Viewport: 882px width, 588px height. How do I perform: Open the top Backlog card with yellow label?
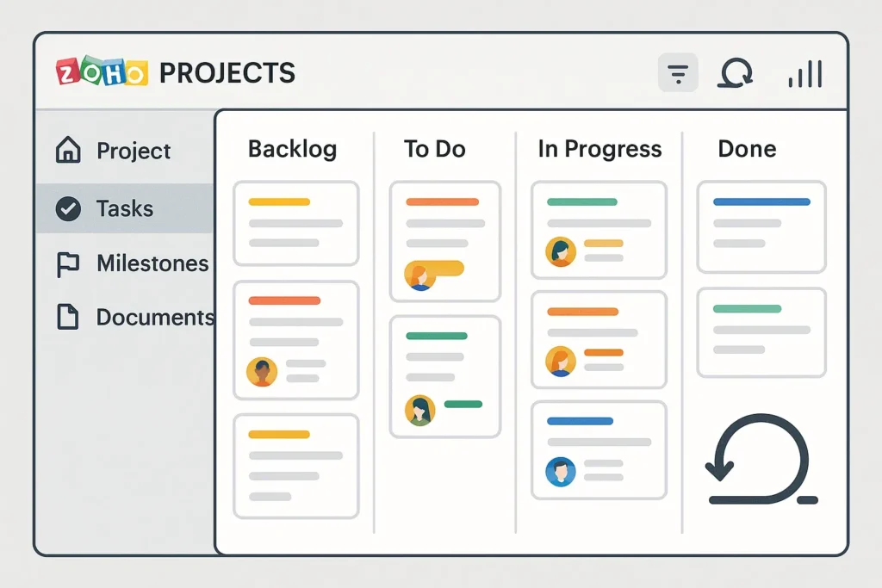[x=295, y=223]
